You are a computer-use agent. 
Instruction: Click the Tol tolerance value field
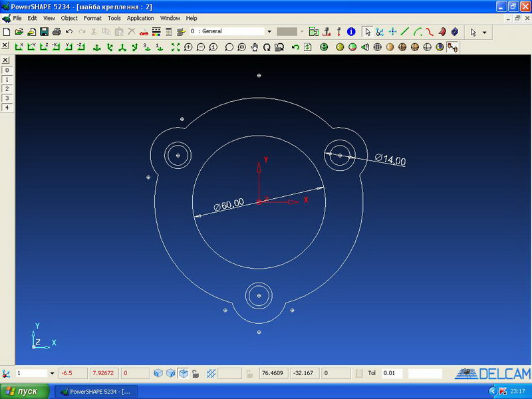[x=392, y=374]
